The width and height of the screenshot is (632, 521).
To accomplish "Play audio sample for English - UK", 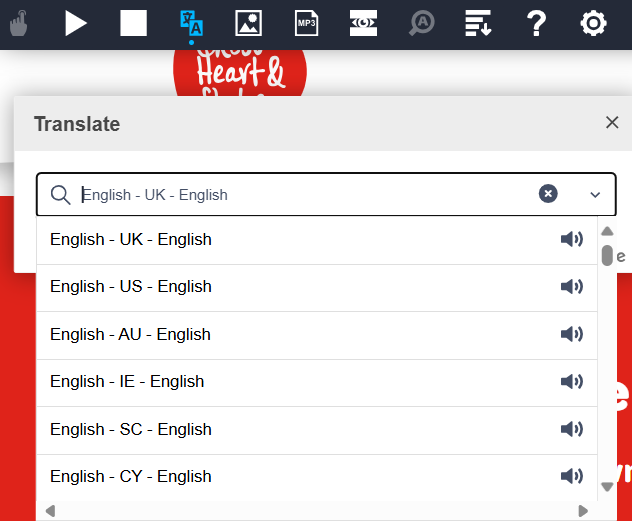I will (572, 240).
